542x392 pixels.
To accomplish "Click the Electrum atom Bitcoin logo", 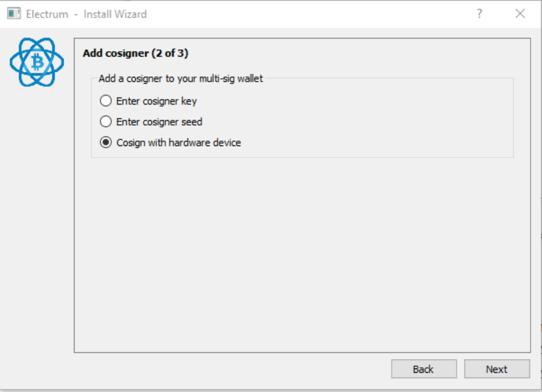I will pyautogui.click(x=37, y=62).
